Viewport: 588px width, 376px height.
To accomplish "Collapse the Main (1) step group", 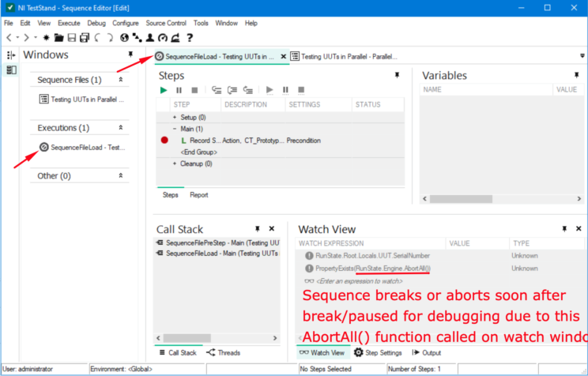I will click(x=175, y=129).
